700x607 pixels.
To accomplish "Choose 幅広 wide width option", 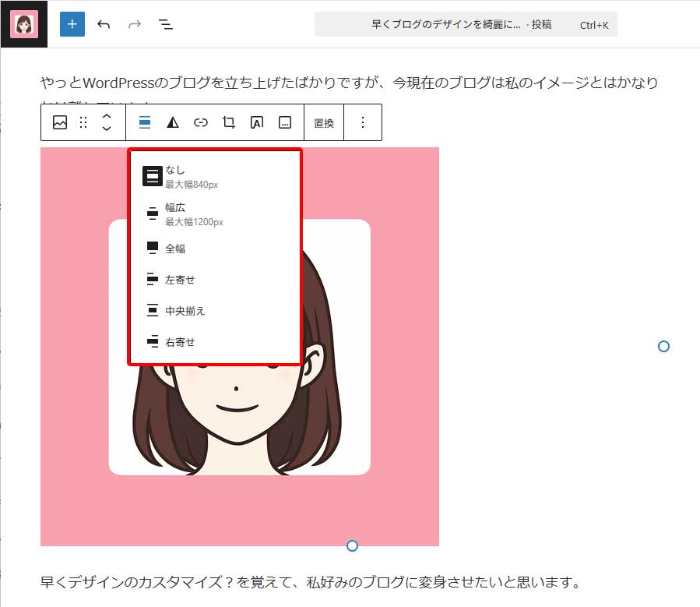I will 178,212.
